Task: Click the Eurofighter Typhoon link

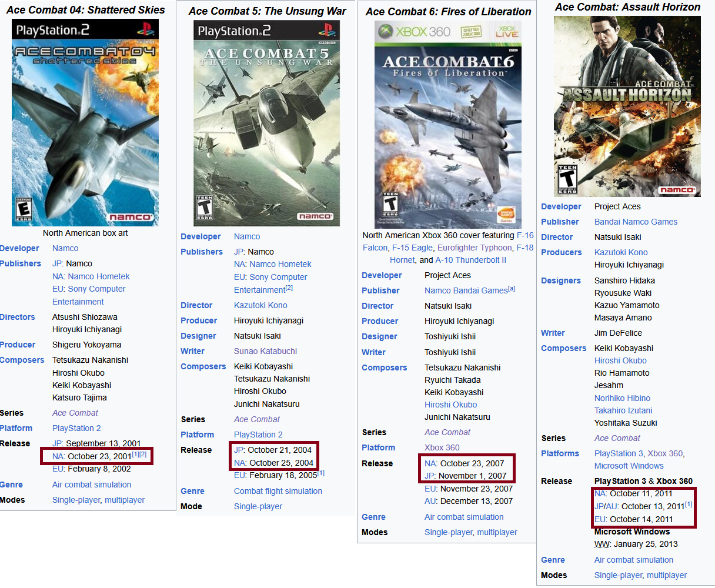Action: tap(475, 248)
